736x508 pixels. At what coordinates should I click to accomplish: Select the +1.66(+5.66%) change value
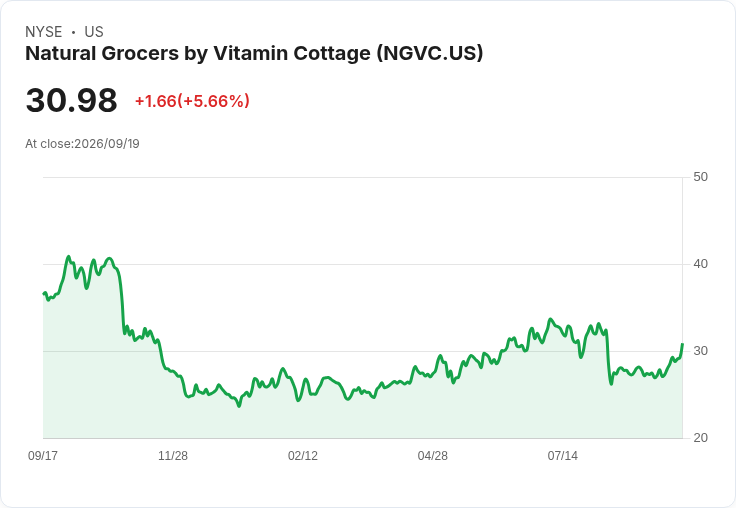(192, 101)
